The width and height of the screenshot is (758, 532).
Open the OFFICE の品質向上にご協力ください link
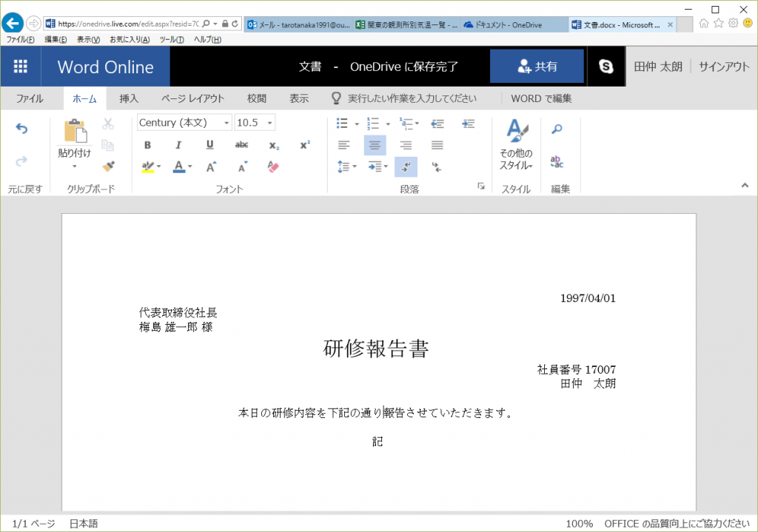pos(677,524)
